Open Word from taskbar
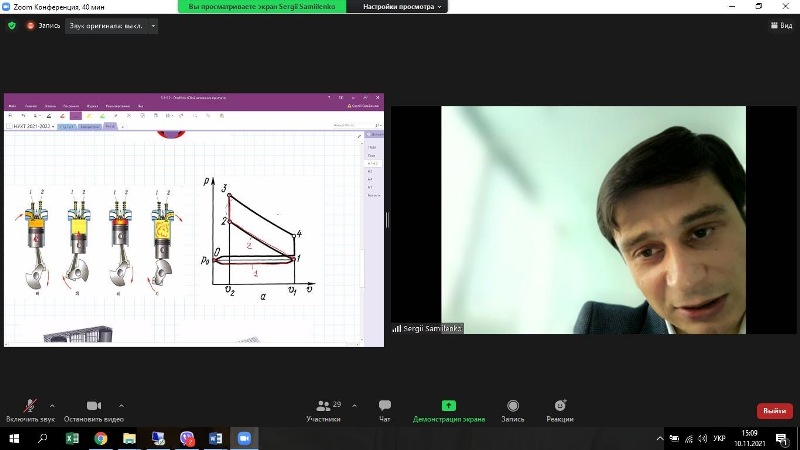This screenshot has width=800, height=450. tap(215, 438)
